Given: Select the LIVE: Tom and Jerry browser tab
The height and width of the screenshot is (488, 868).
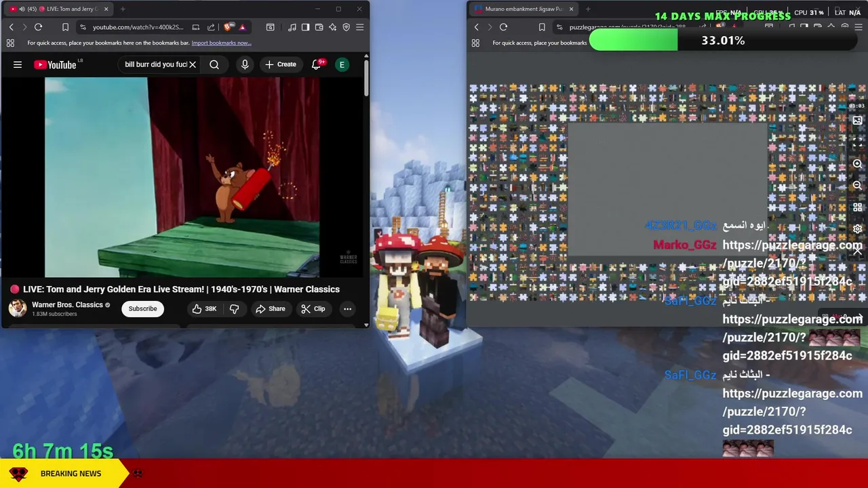Looking at the screenshot, I should coord(60,9).
